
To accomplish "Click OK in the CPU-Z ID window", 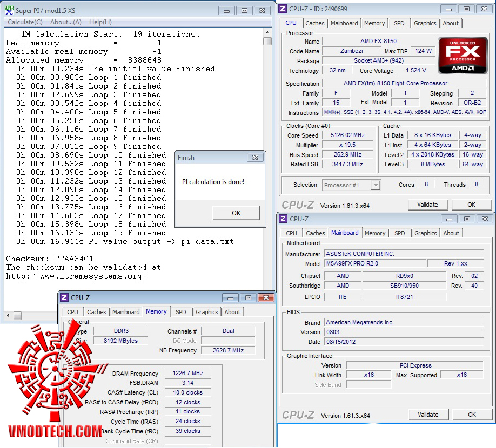I will pos(471,205).
